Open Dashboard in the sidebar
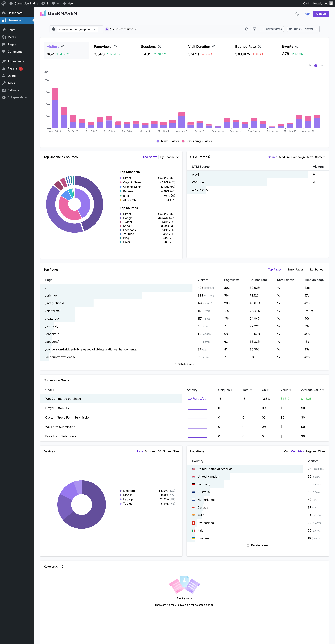335x644 pixels. 17,13
